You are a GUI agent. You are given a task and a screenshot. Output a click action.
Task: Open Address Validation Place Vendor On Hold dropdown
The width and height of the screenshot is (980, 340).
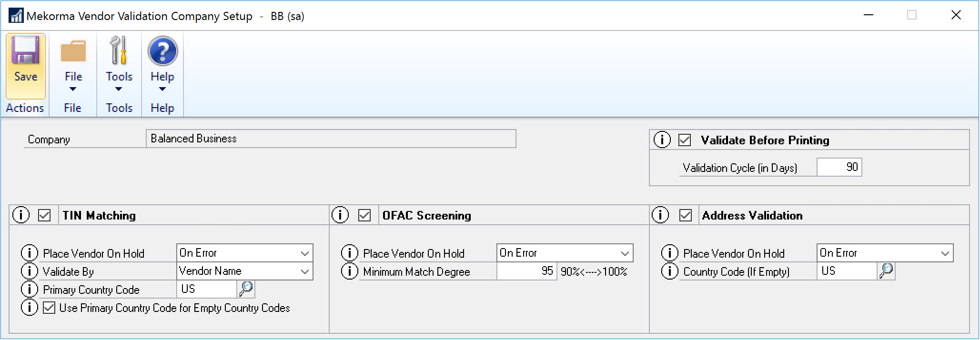coord(945,253)
